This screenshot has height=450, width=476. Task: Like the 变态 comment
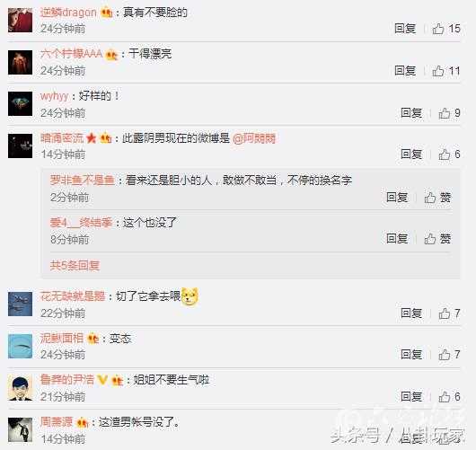point(449,355)
